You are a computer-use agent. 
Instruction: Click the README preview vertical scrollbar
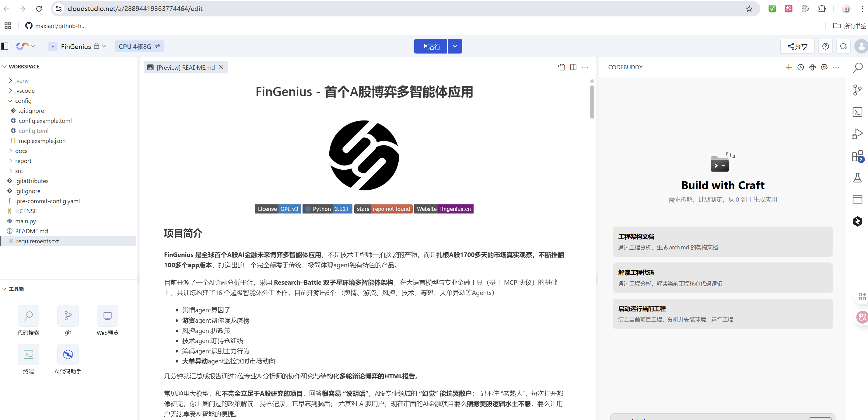click(592, 102)
